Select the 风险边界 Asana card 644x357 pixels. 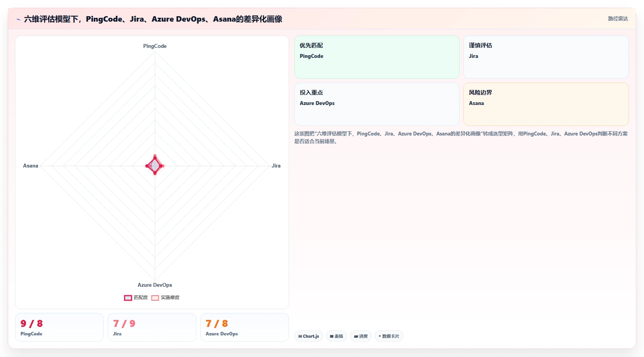pos(546,104)
